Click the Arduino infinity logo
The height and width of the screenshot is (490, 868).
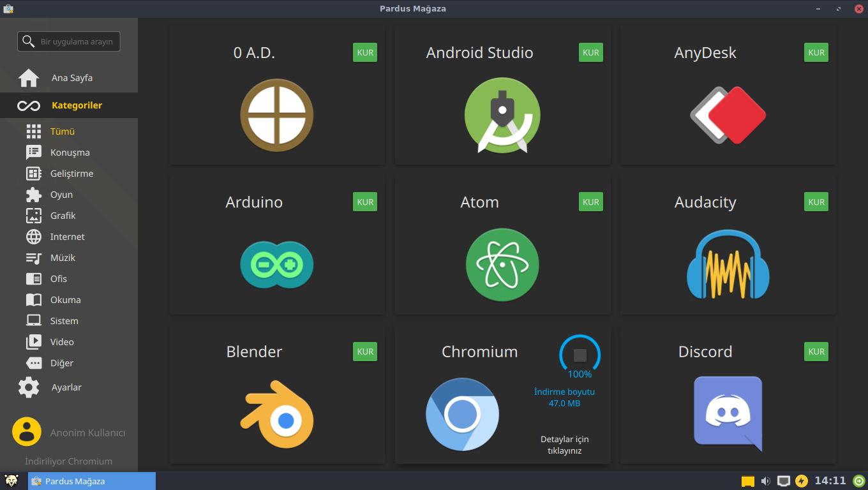[x=277, y=265]
